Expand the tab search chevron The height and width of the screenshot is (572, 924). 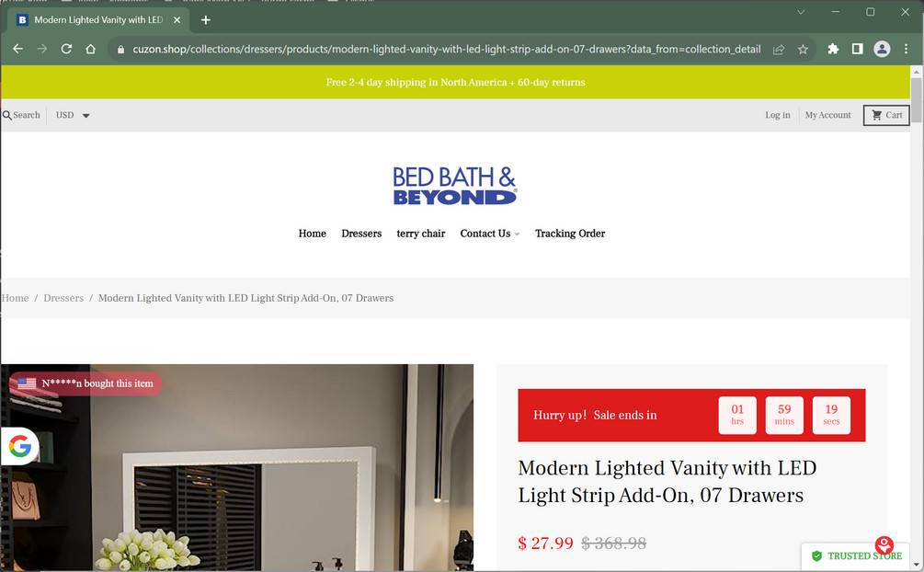pyautogui.click(x=800, y=12)
